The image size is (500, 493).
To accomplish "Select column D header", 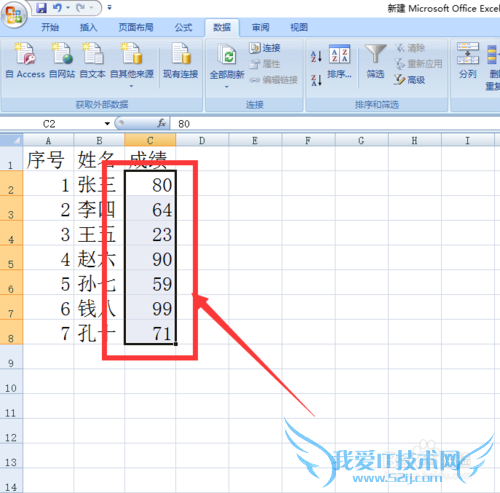I will [x=202, y=140].
